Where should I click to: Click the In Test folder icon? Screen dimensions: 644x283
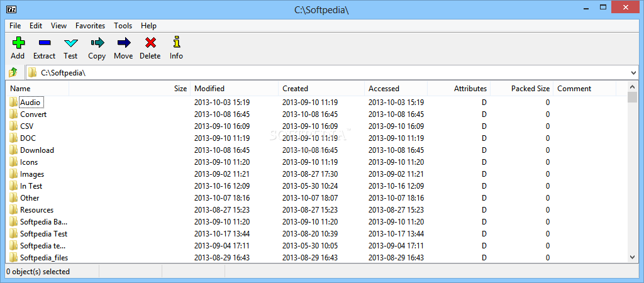click(x=14, y=186)
